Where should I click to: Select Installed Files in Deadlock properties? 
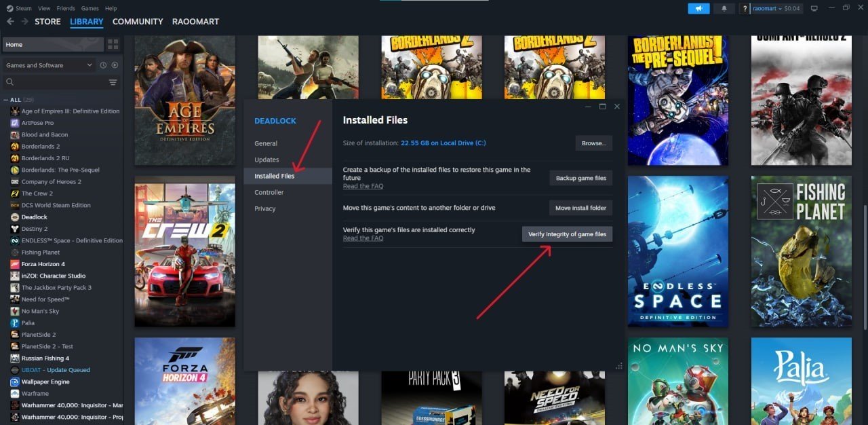(288, 176)
